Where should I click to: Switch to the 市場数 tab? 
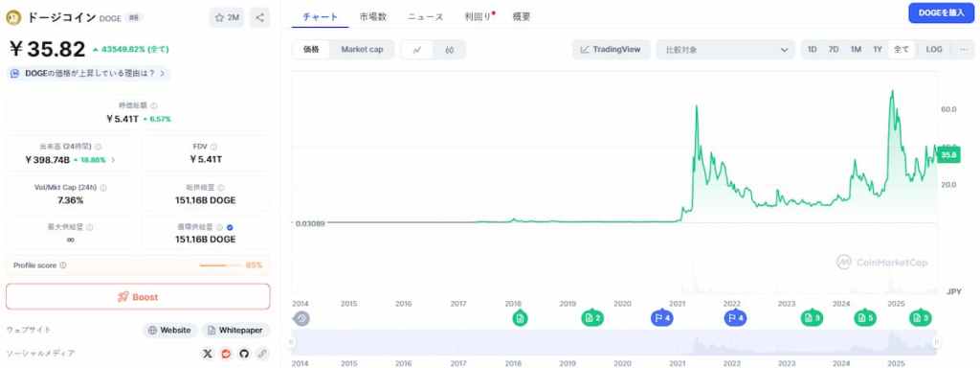[x=373, y=17]
